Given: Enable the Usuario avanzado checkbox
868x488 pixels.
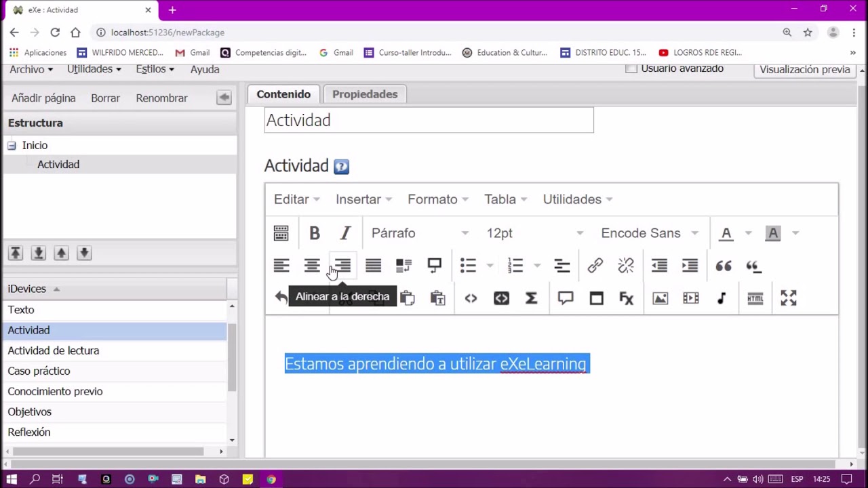Looking at the screenshot, I should pyautogui.click(x=631, y=68).
